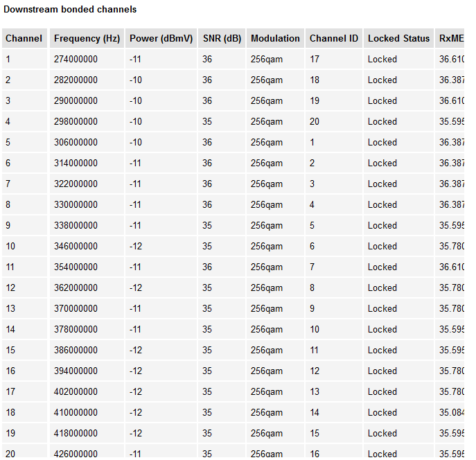This screenshot has height=460, width=476.
Task: Click Channel ID 17 in the first row
Action: click(315, 60)
